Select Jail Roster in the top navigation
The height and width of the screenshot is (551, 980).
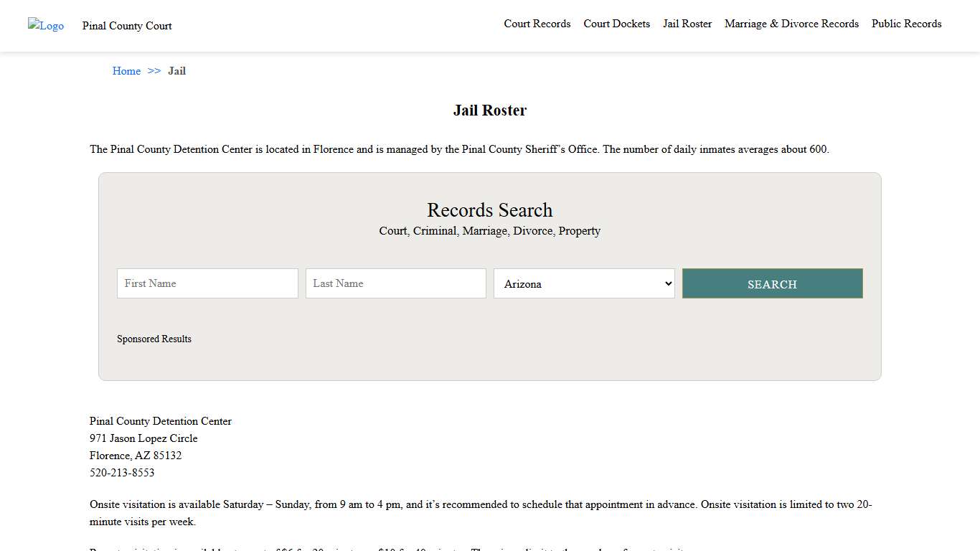click(687, 24)
